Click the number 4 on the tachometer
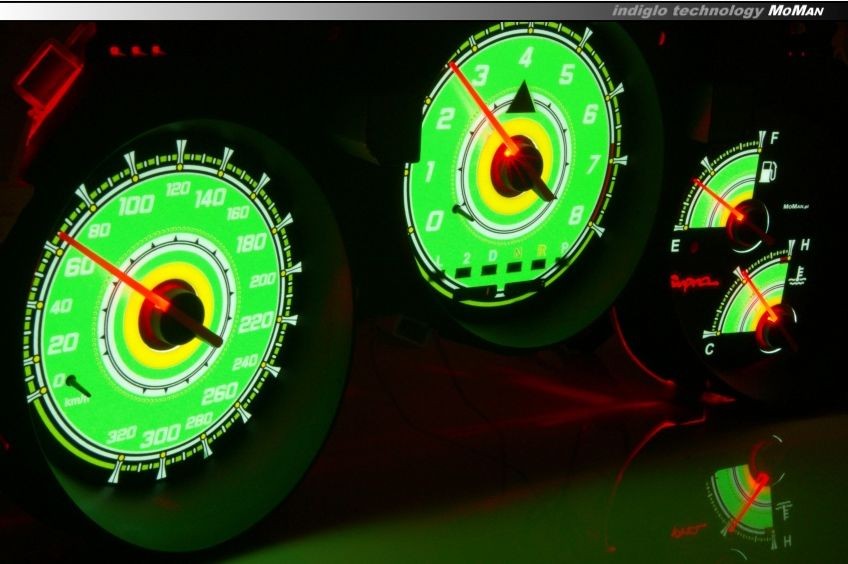848x564 pixels. [525, 56]
